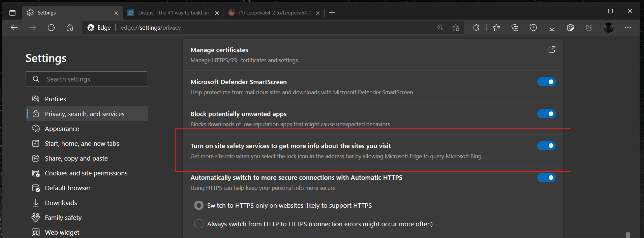This screenshot has height=238, width=644.
Task: Click the Search settings field
Action: pyautogui.click(x=87, y=79)
